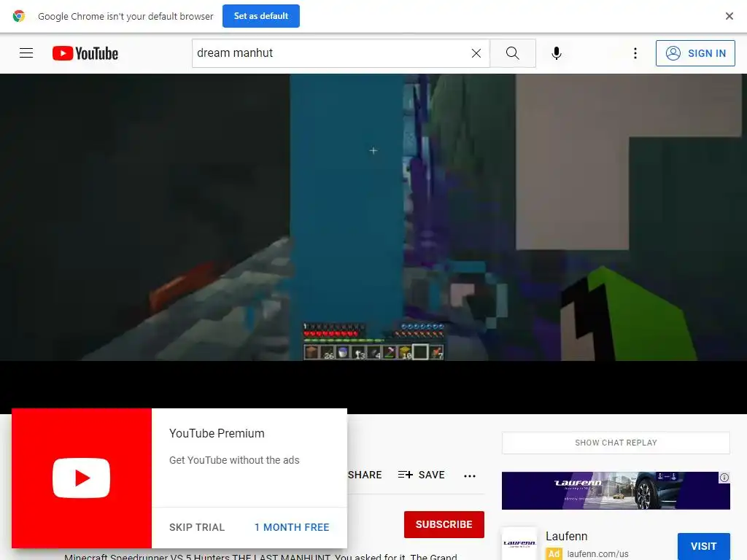This screenshot has width=747, height=560.
Task: Click the laufenn.com/us ad URL
Action: click(598, 554)
